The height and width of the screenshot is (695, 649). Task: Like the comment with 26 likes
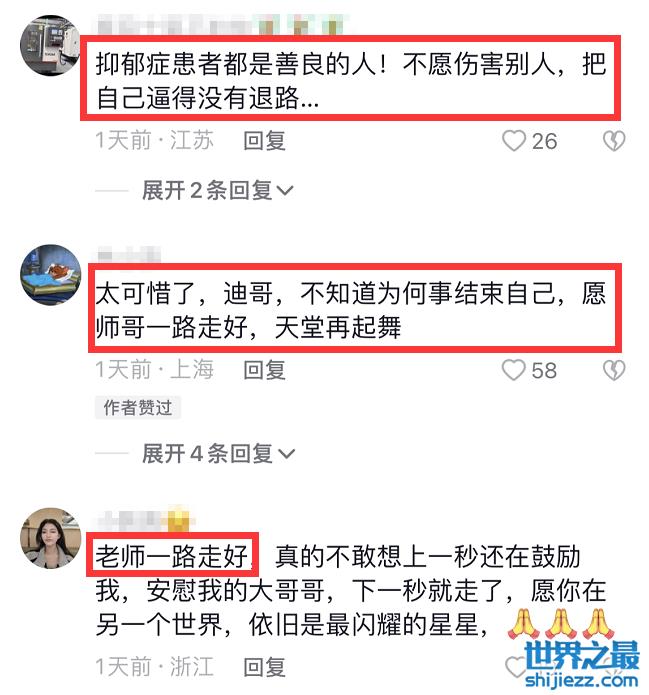tap(514, 141)
